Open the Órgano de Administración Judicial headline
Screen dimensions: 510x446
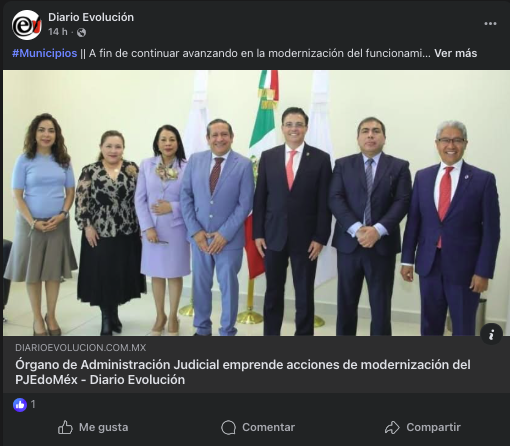(243, 372)
